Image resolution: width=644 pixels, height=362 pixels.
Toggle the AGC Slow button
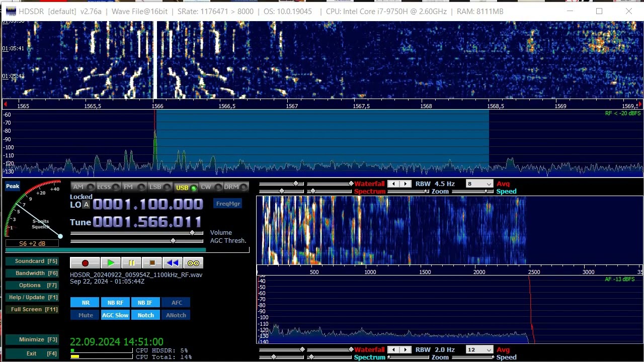tap(115, 315)
